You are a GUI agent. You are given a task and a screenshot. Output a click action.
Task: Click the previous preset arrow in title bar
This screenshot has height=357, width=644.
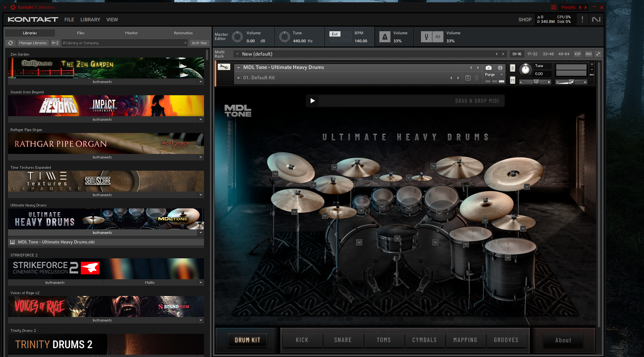tap(580, 7)
